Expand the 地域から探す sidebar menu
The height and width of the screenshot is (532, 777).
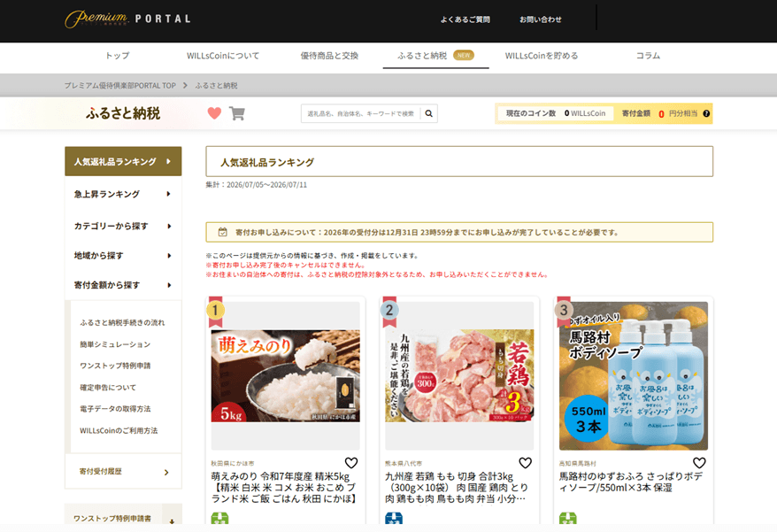(x=123, y=256)
